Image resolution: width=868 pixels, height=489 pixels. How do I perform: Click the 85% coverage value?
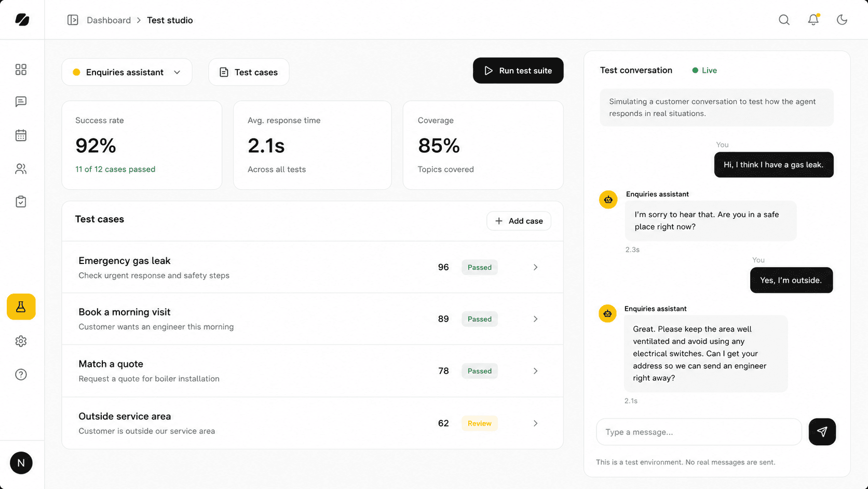coord(439,146)
